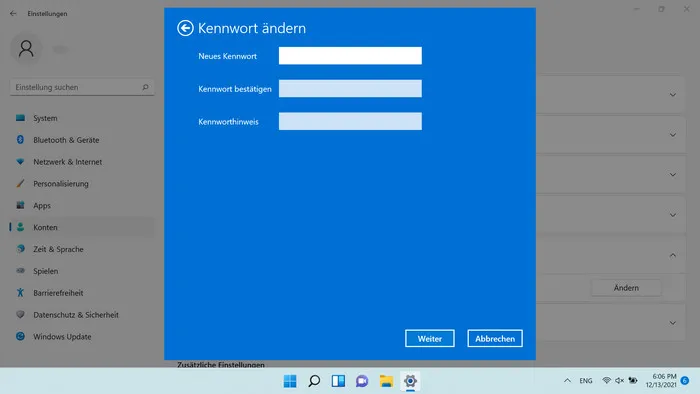The width and height of the screenshot is (700, 394).
Task: Expand the second sign-in option chevron
Action: 672,135
